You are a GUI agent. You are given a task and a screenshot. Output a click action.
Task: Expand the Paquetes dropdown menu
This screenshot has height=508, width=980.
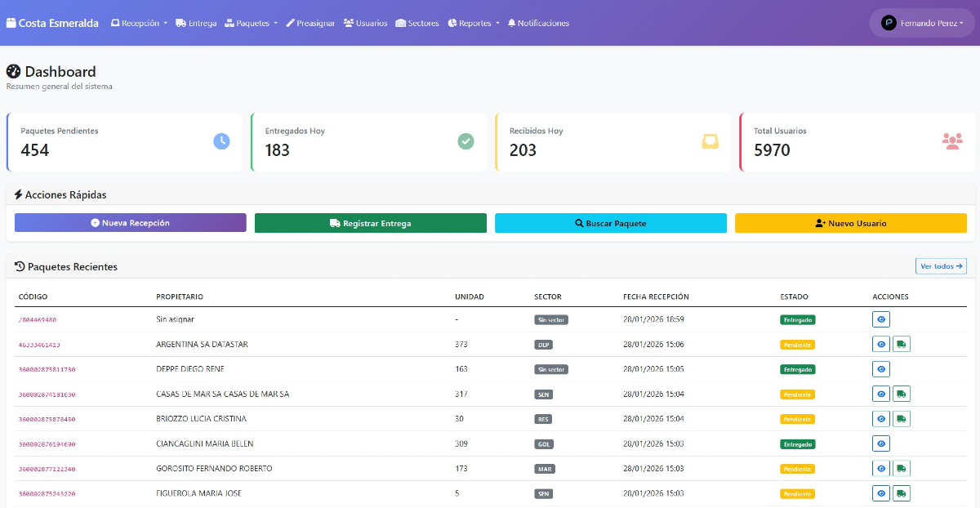[x=252, y=23]
